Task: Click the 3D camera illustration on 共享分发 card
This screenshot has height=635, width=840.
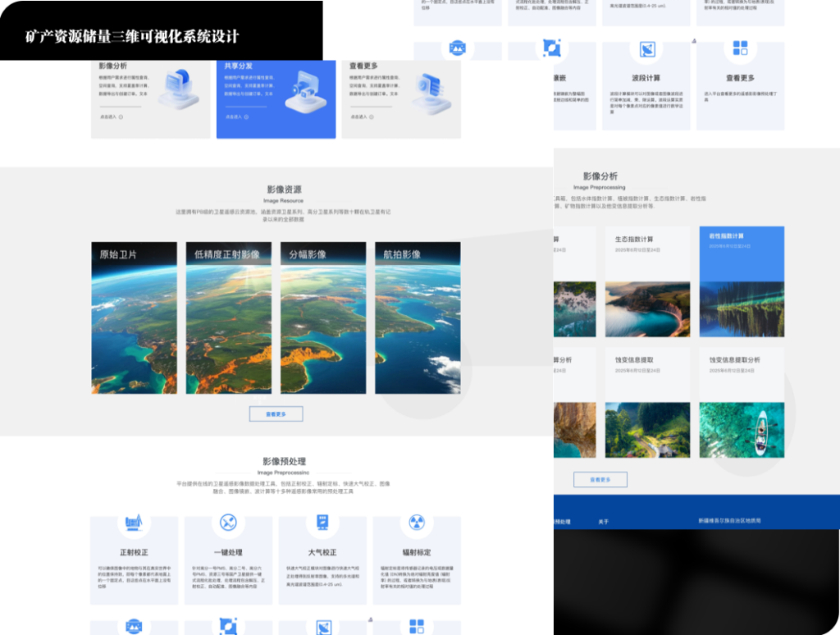Action: tap(304, 90)
